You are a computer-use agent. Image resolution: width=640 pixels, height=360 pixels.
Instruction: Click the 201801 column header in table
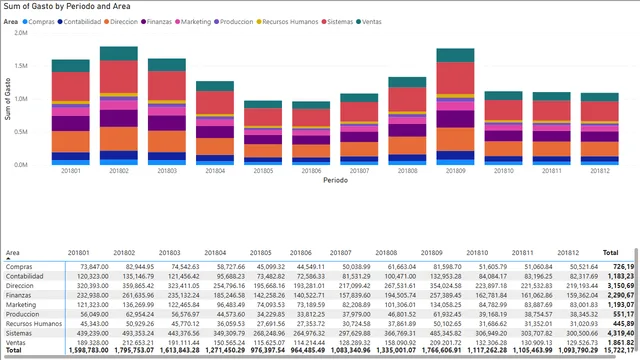78,253
